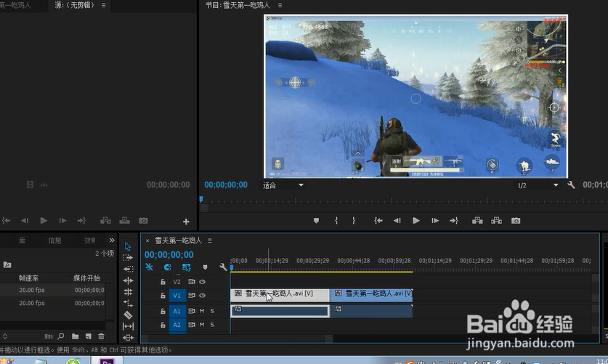This screenshot has height=364, width=608.
Task: Mark Out point in Program monitor
Action: point(354,221)
